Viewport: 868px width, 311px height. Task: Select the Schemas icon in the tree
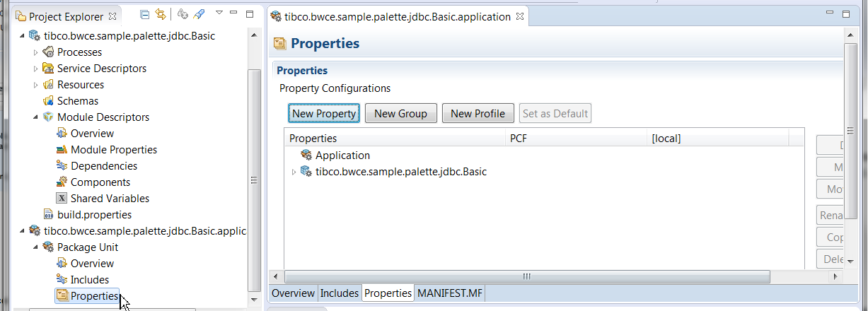48,101
